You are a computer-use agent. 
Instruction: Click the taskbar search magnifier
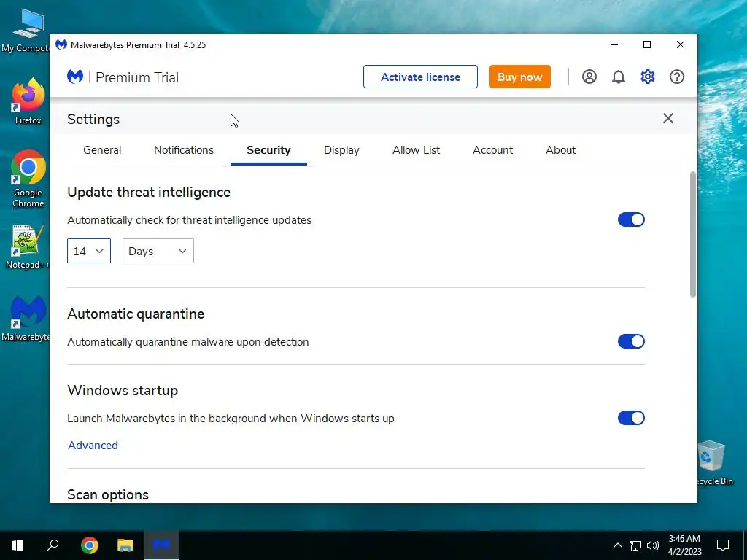[53, 545]
